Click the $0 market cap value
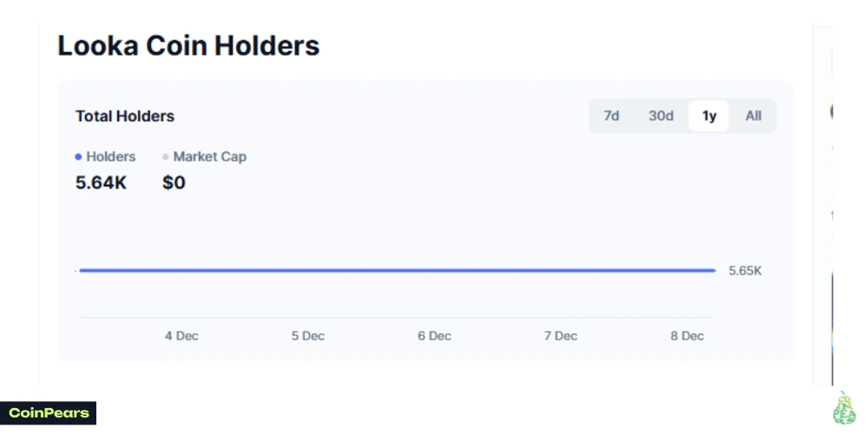868x434 pixels. (x=174, y=182)
